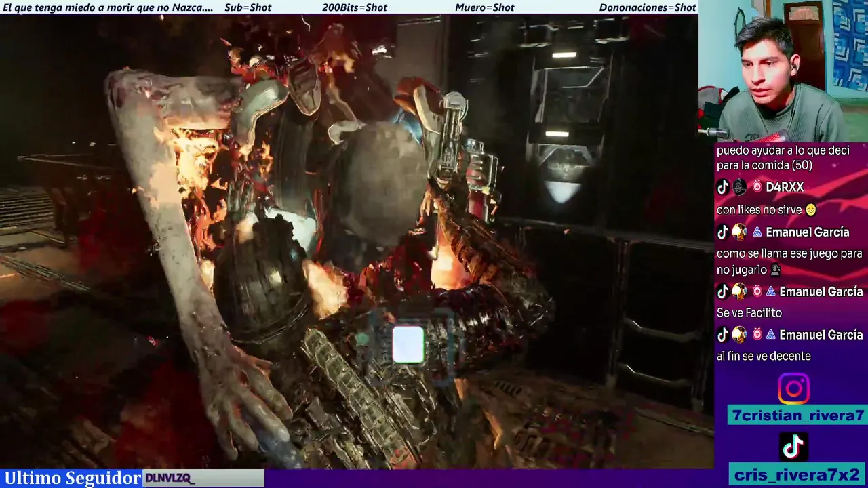
Task: Click the sad emoji after 'con likes no sirve'
Action: 810,210
